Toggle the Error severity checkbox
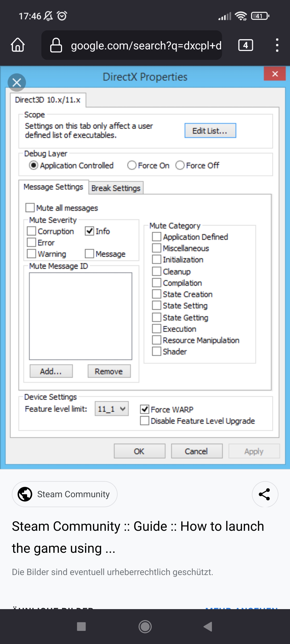The height and width of the screenshot is (644, 290). [x=31, y=242]
